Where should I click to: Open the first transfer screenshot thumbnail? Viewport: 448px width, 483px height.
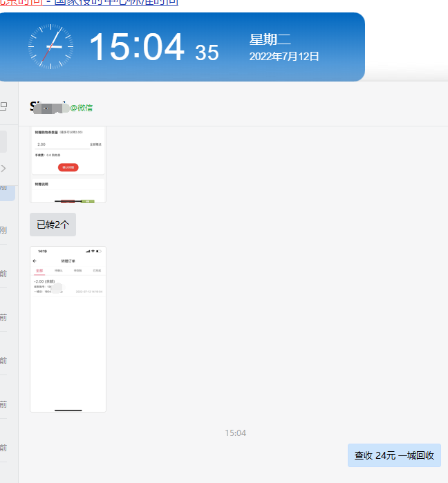tap(68, 164)
